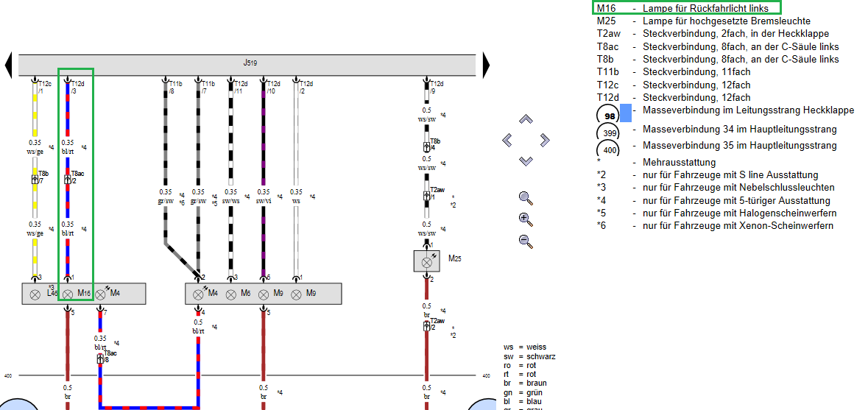Click the 0.35 sw/ws wire label
Screen dimensions: 868x410
(231, 196)
